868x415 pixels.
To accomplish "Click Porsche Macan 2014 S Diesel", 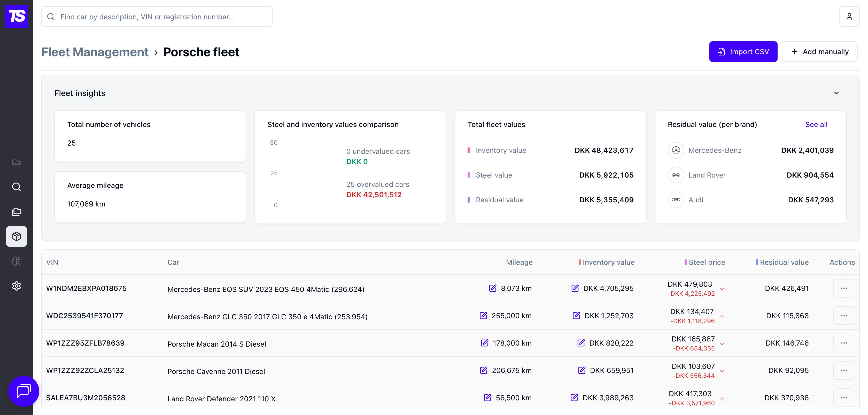I will pos(217,344).
